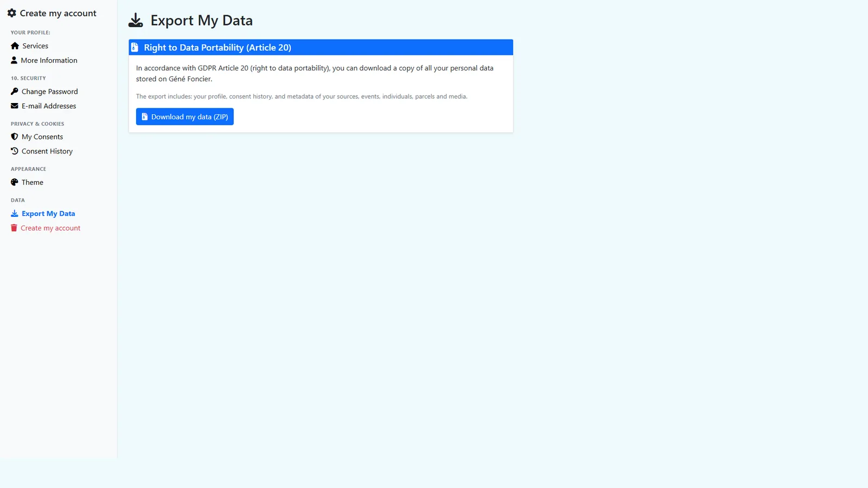This screenshot has height=488, width=868.
Task: Click the red Create my account link
Action: pyautogui.click(x=50, y=228)
